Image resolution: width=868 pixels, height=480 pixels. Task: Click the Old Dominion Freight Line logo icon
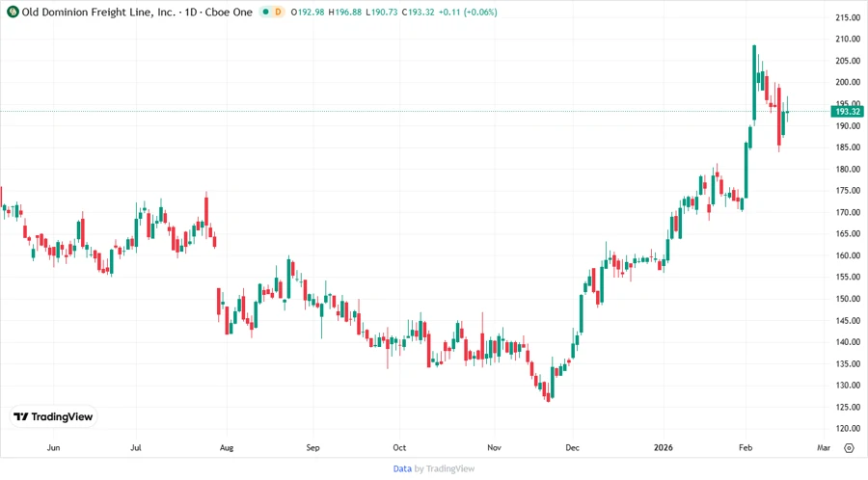(x=13, y=12)
